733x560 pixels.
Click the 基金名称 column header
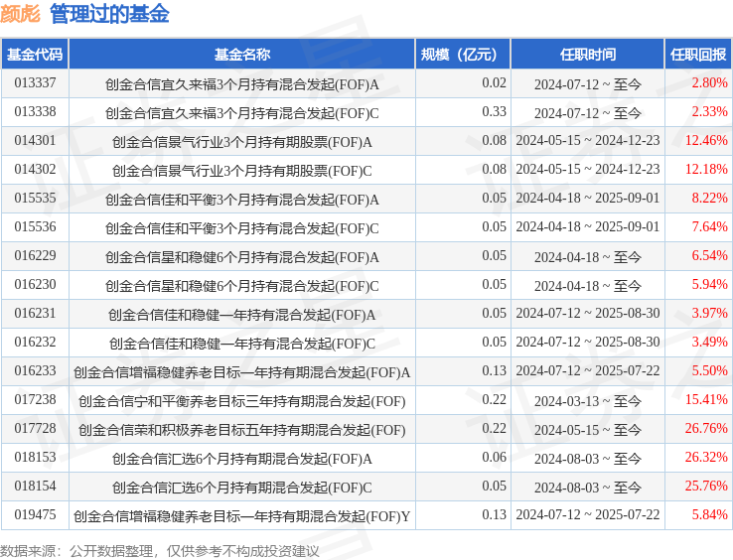(242, 55)
